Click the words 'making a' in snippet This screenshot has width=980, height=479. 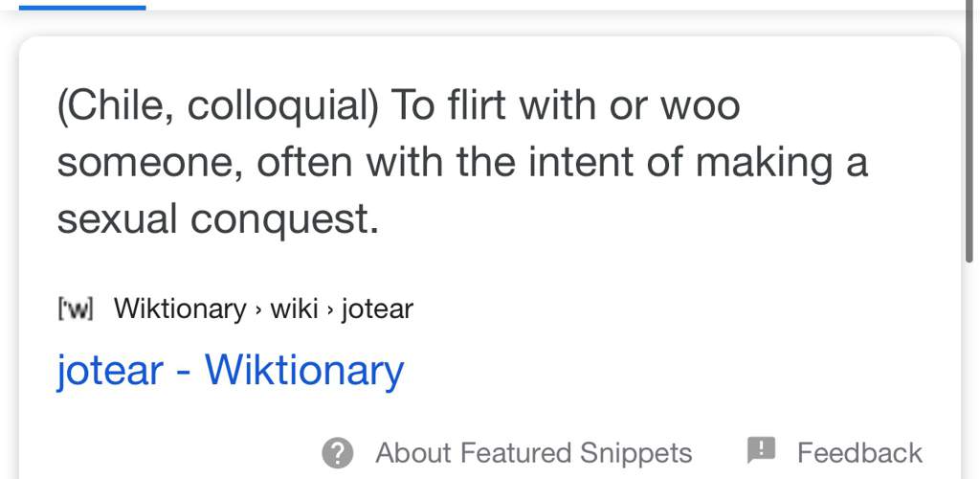pos(782,163)
